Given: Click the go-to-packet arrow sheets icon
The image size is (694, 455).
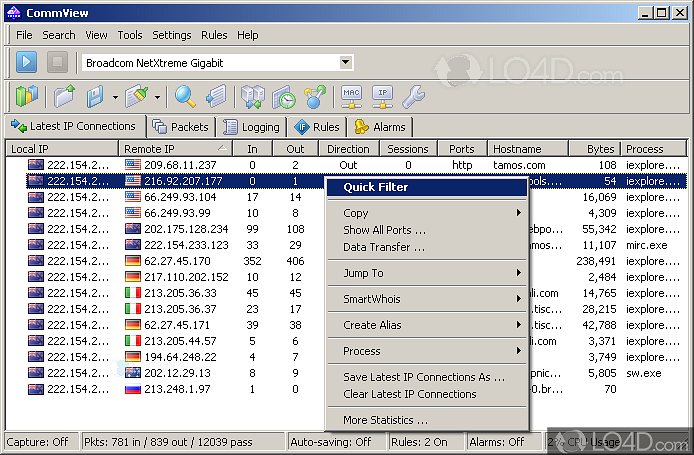Looking at the screenshot, I should tap(216, 96).
